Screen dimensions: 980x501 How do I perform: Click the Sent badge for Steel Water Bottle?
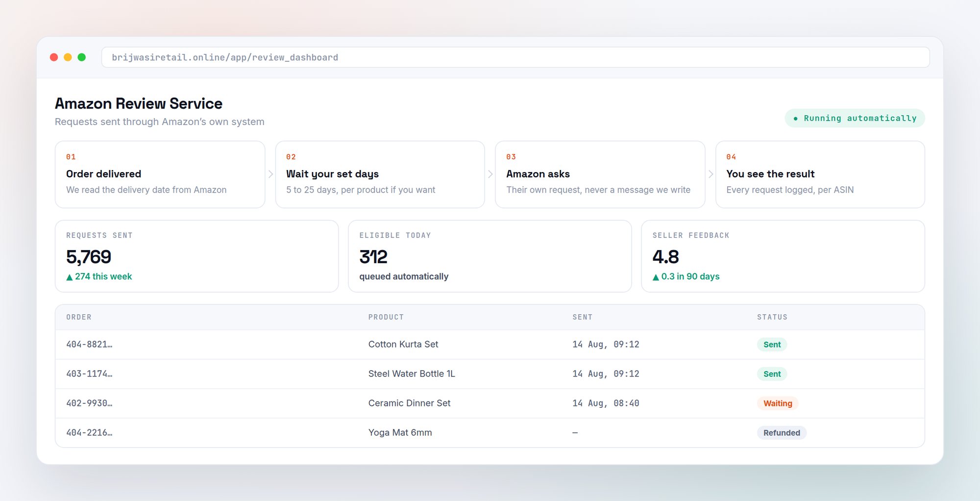[772, 374]
